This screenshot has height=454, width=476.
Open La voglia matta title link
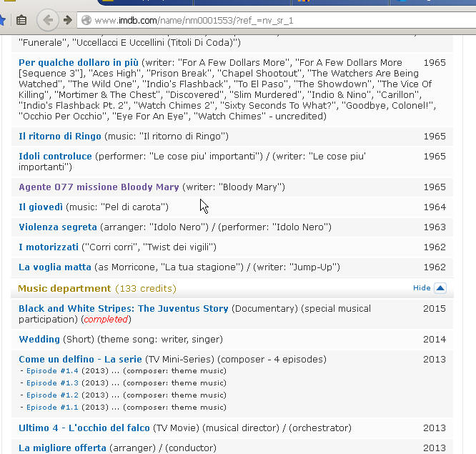(55, 267)
